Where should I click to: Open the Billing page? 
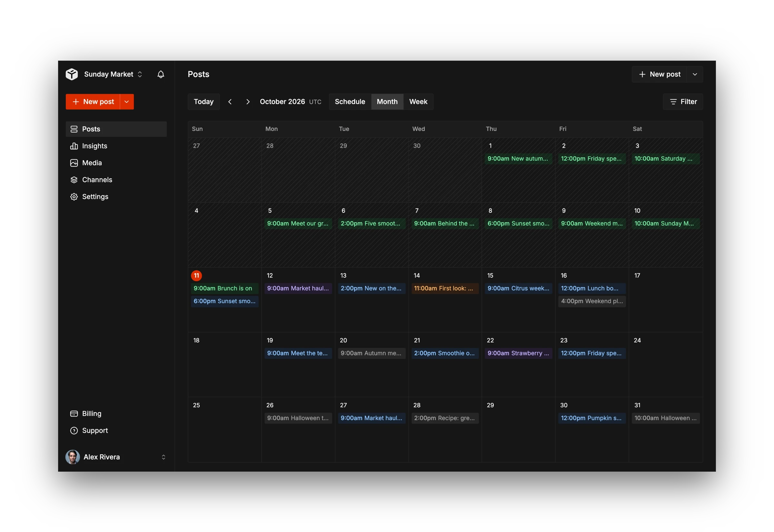click(x=116, y=413)
